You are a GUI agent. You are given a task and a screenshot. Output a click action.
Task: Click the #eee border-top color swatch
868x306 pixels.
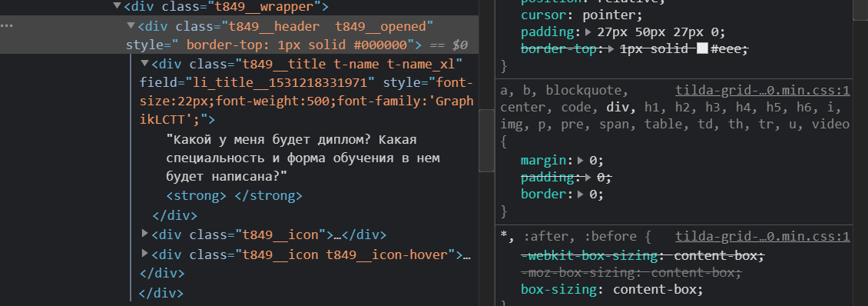click(x=703, y=48)
